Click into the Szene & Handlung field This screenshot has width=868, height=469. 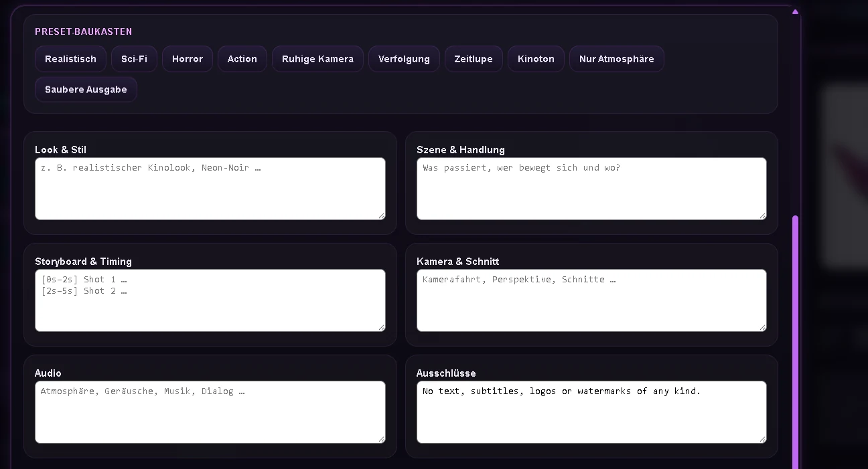591,189
